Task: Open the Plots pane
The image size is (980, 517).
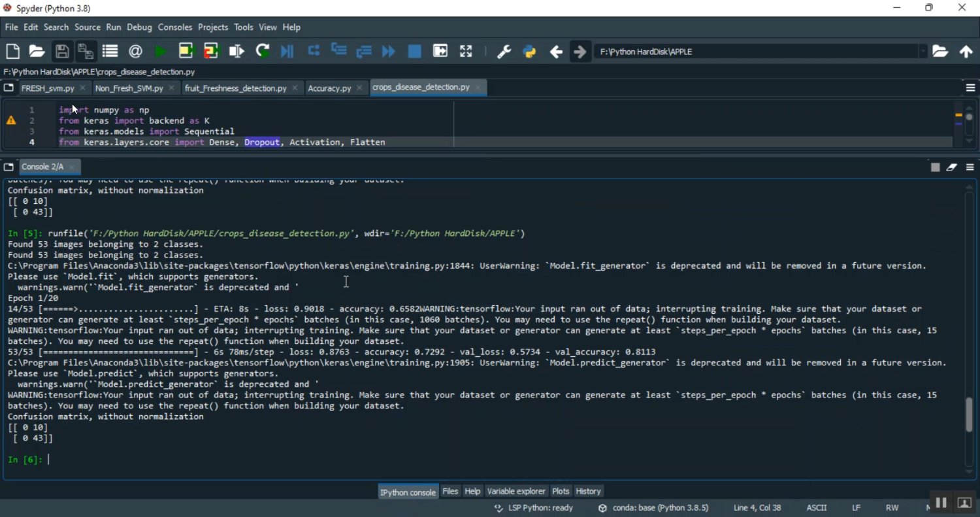Action: click(x=561, y=492)
